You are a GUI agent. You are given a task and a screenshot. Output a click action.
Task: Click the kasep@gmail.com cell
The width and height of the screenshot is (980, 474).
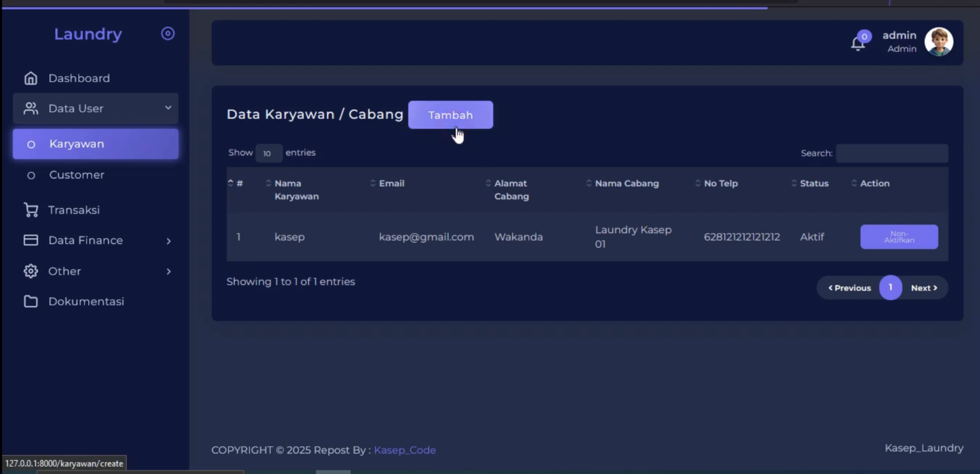tap(426, 237)
